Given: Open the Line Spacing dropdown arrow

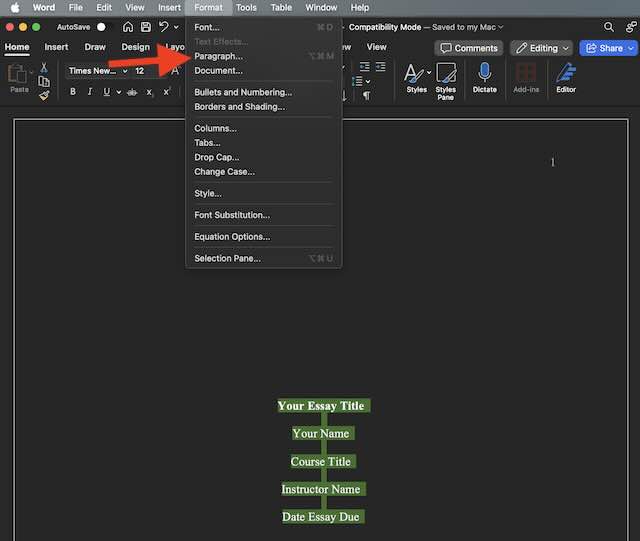Looking at the screenshot, I should pyautogui.click(x=368, y=82).
